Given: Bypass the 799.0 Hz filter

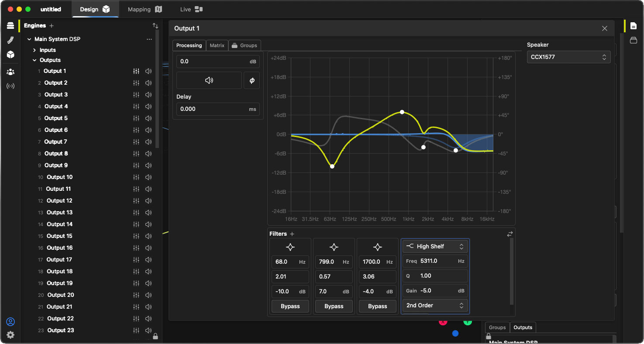Looking at the screenshot, I should pos(334,306).
